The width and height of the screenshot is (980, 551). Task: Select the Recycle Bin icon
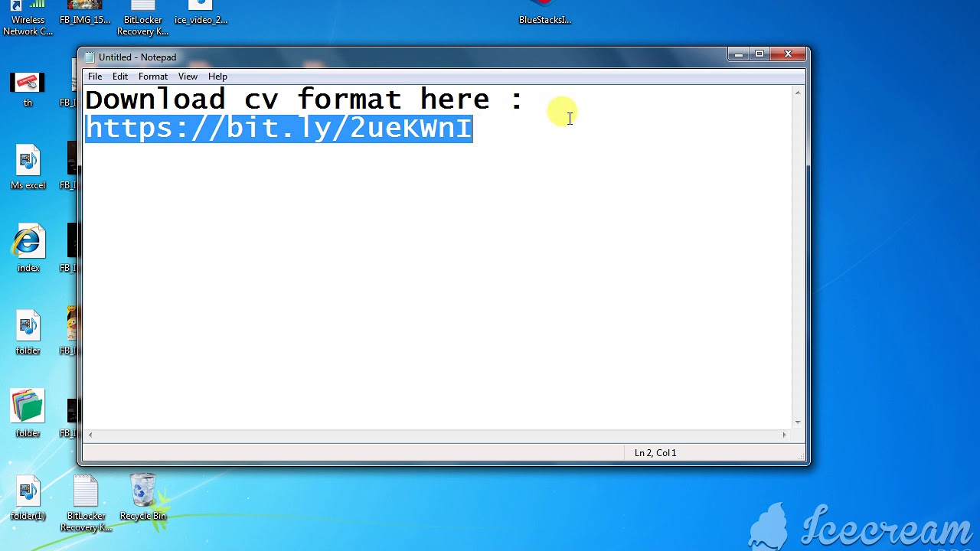pos(143,498)
